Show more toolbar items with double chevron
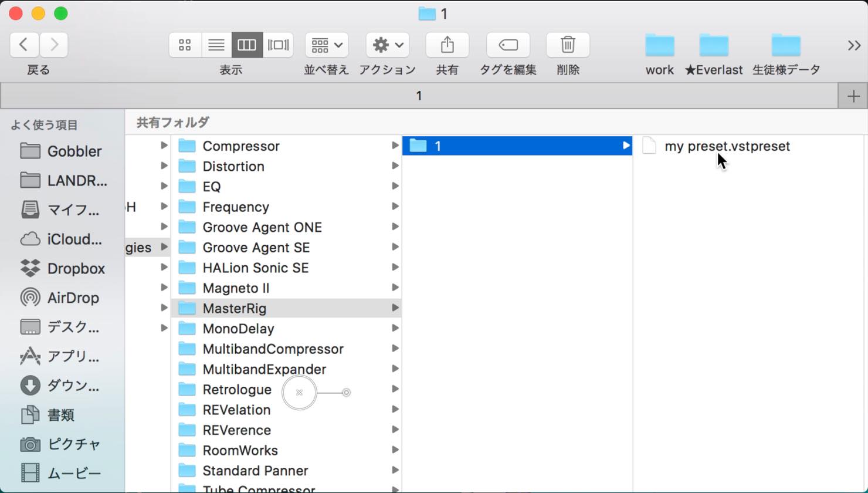 (854, 45)
